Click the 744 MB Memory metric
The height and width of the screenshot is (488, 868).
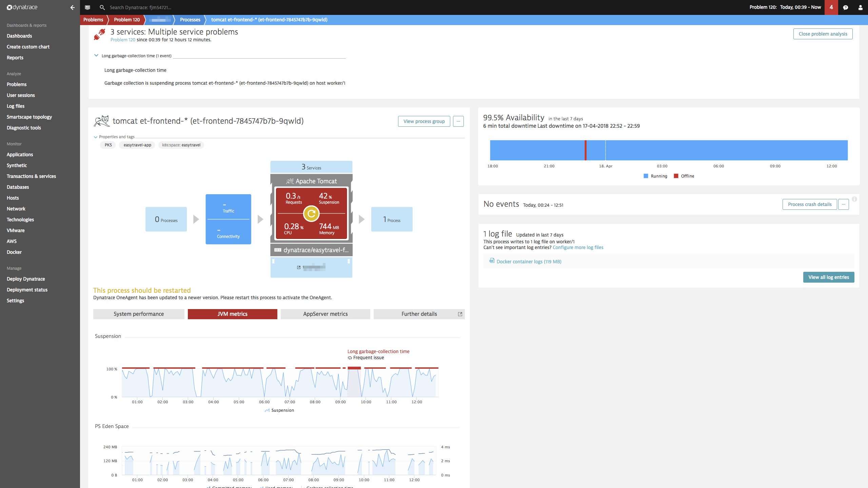329,229
